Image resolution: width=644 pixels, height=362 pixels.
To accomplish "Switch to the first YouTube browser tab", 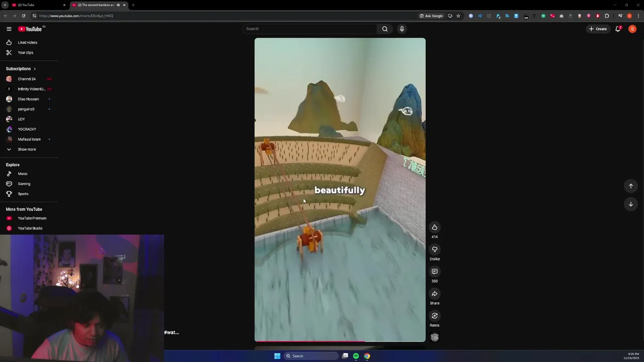I will [x=37, y=5].
